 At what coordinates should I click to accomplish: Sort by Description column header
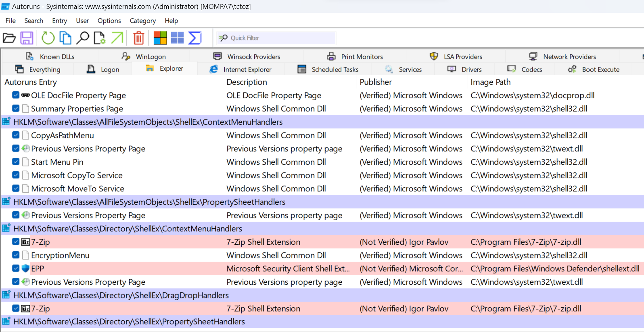pyautogui.click(x=290, y=82)
